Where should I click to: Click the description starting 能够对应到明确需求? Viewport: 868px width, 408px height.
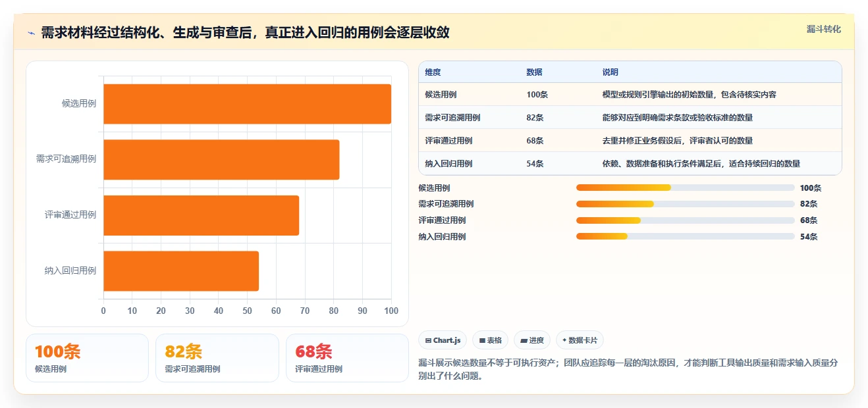coord(677,118)
